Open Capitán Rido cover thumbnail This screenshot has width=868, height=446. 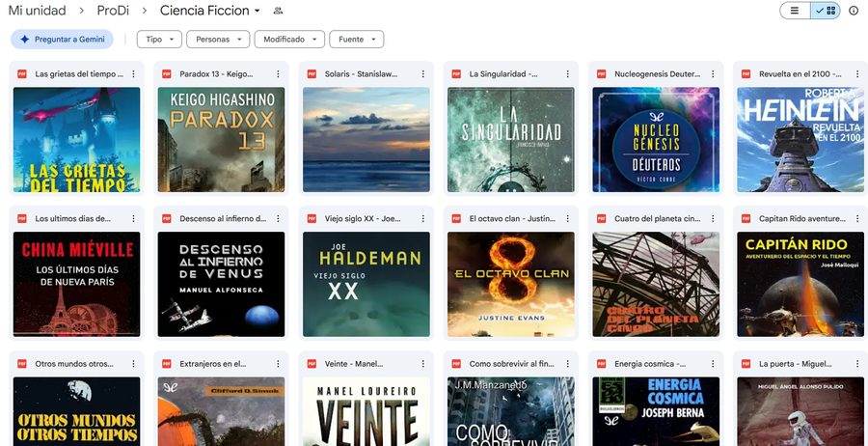800,284
